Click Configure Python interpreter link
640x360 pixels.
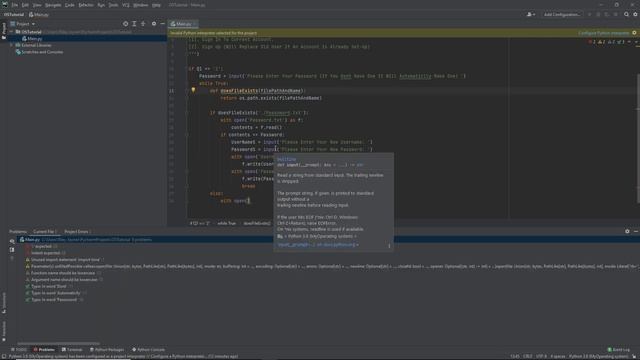pos(604,33)
